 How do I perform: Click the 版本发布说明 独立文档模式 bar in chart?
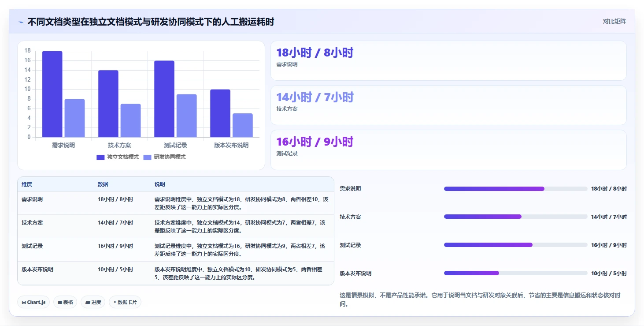(x=220, y=113)
